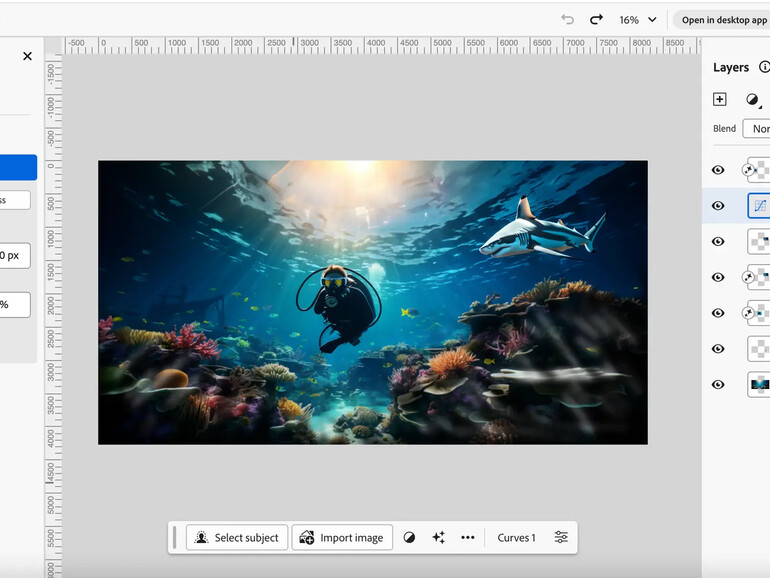Click the Curves 1 layer name label
Image resolution: width=770 pixels, height=578 pixels.
click(516, 538)
